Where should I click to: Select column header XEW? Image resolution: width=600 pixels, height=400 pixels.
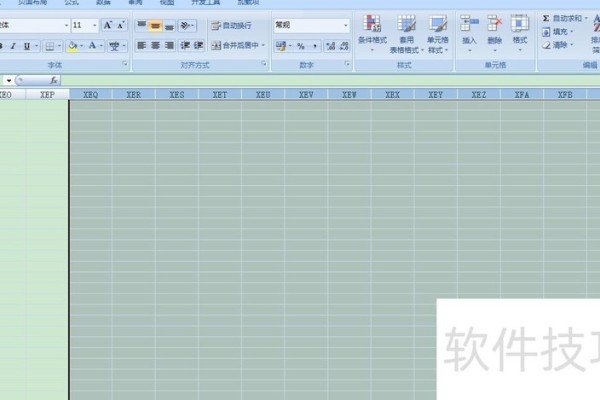pos(349,95)
